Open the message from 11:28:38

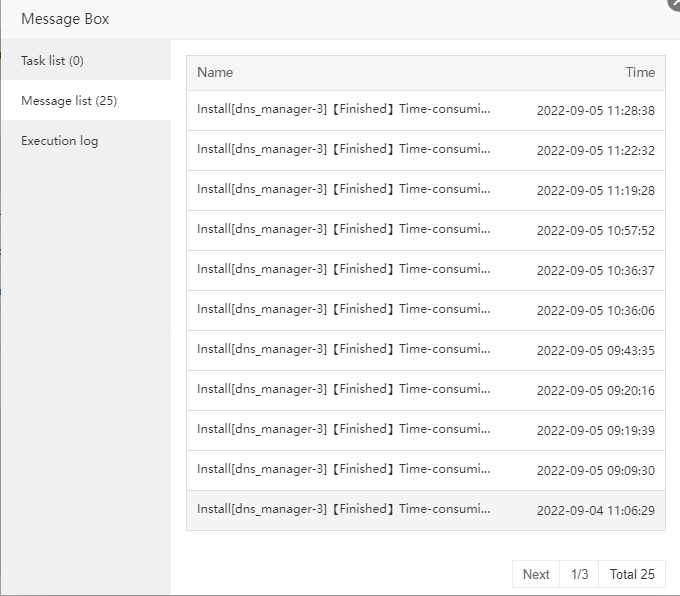[x=344, y=110]
